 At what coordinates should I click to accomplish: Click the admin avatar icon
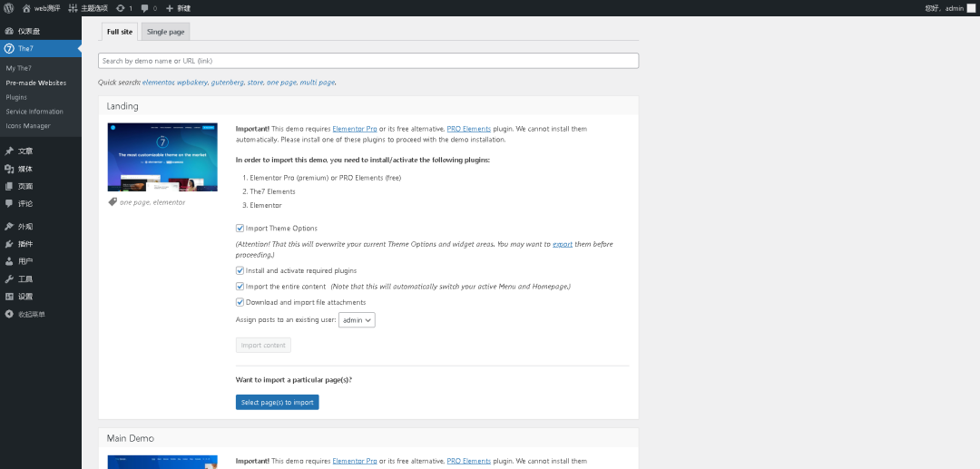[x=971, y=8]
